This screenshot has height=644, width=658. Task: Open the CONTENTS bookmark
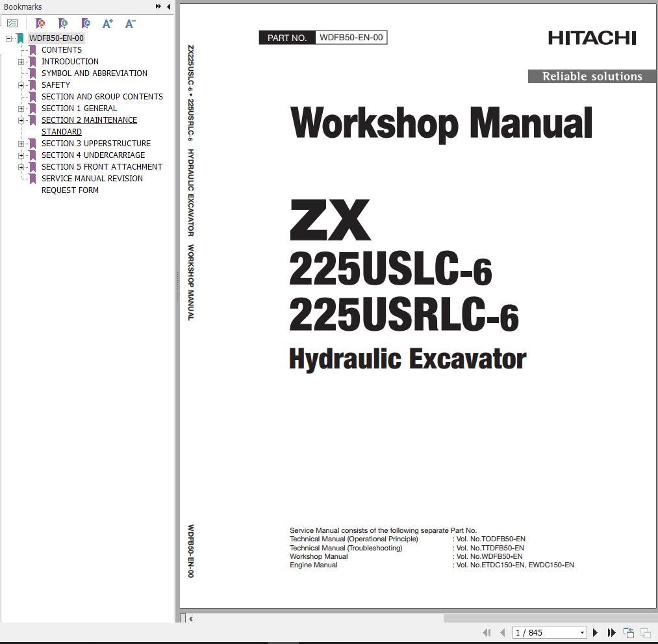coord(62,50)
